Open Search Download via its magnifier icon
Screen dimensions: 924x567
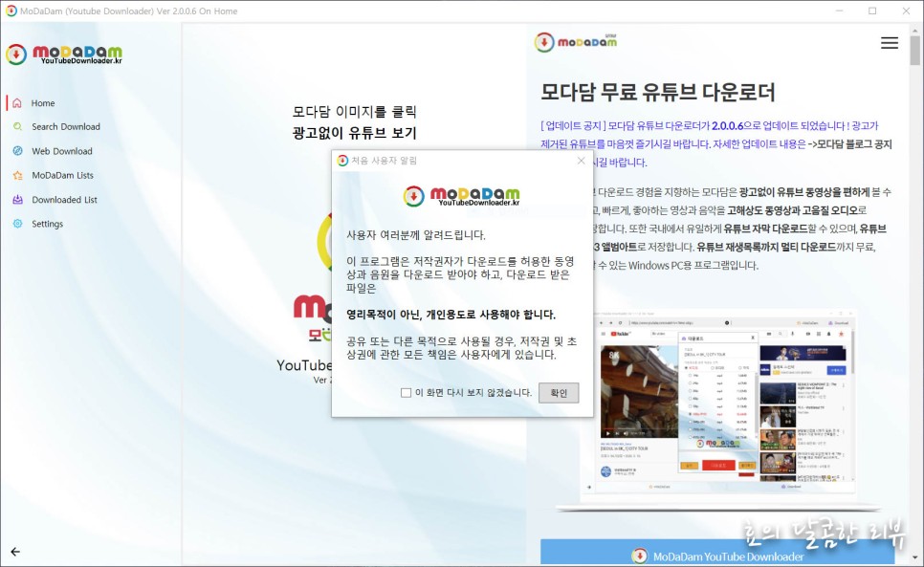[17, 126]
